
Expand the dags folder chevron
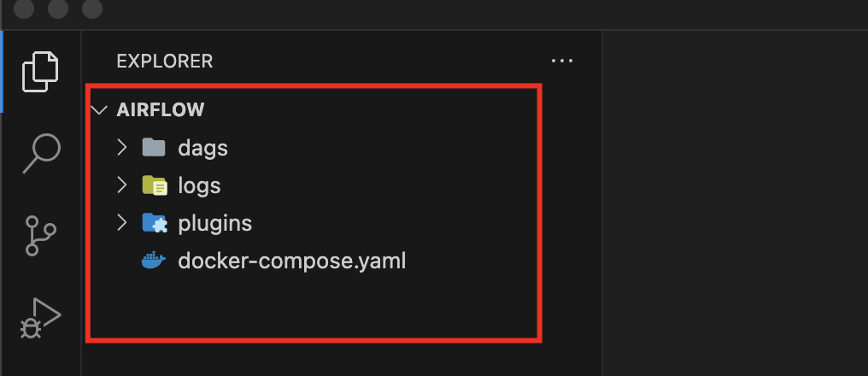(122, 148)
